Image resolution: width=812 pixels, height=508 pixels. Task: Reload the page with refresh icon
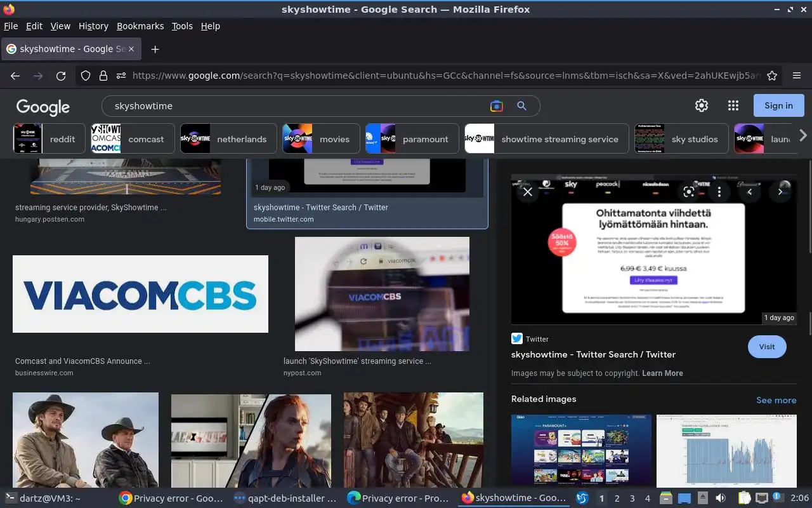(x=61, y=76)
